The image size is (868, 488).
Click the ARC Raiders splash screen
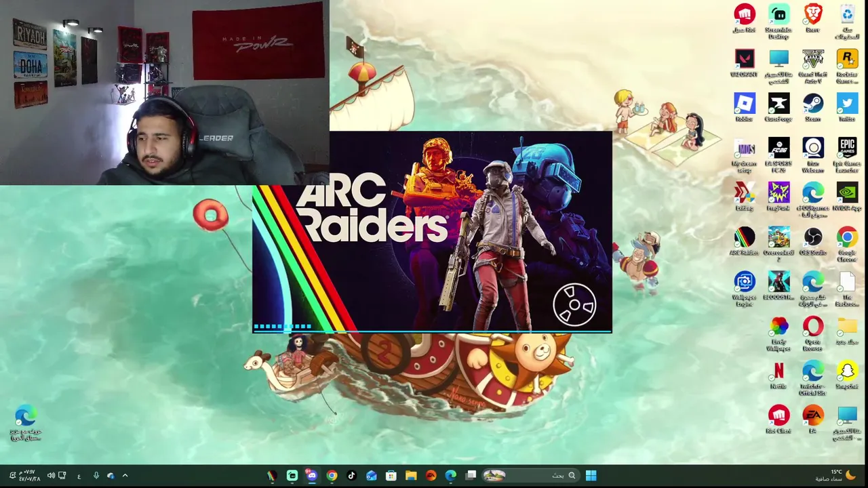(x=432, y=232)
